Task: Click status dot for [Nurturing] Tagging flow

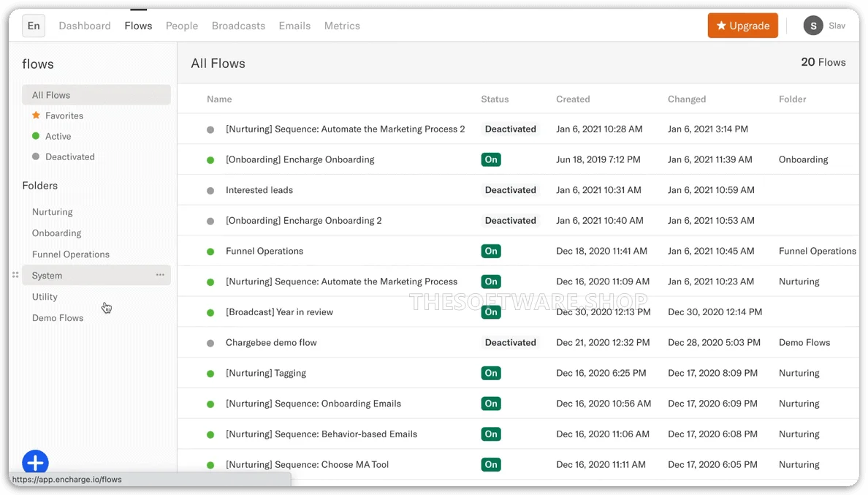Action: pos(210,373)
